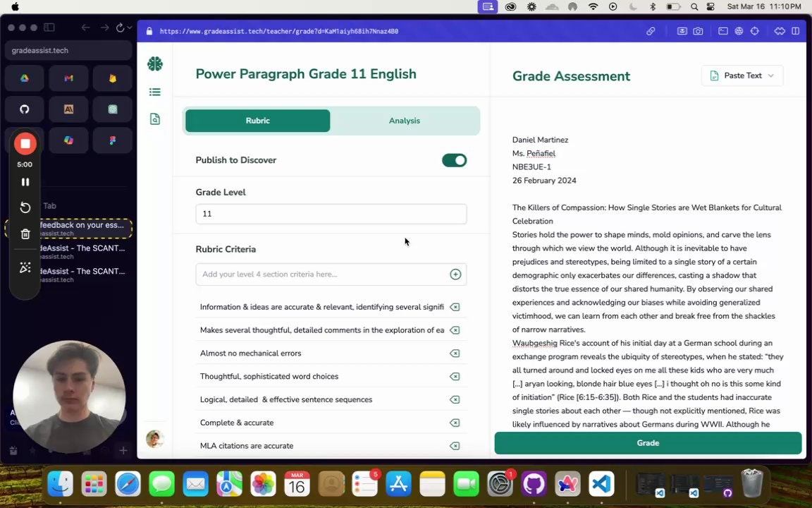Pause the Loom recording
Image resolution: width=812 pixels, height=508 pixels.
click(x=25, y=182)
